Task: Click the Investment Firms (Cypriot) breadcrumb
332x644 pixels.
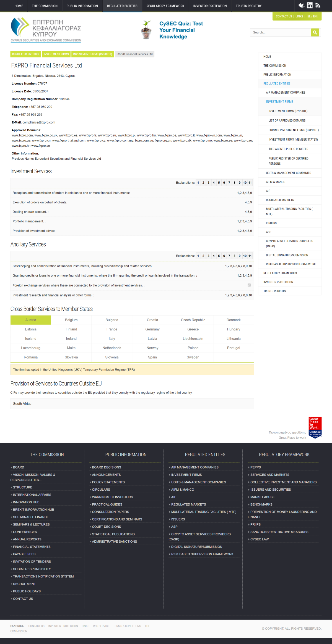Action: coord(92,54)
